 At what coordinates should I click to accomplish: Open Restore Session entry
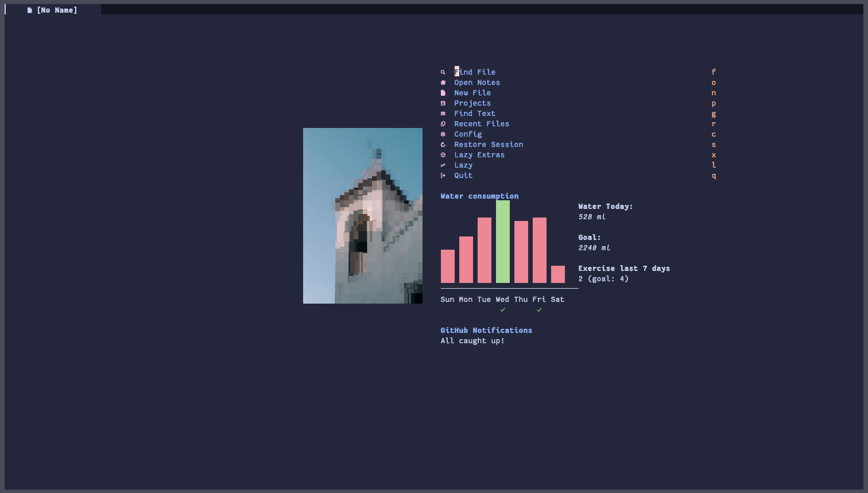pyautogui.click(x=489, y=144)
